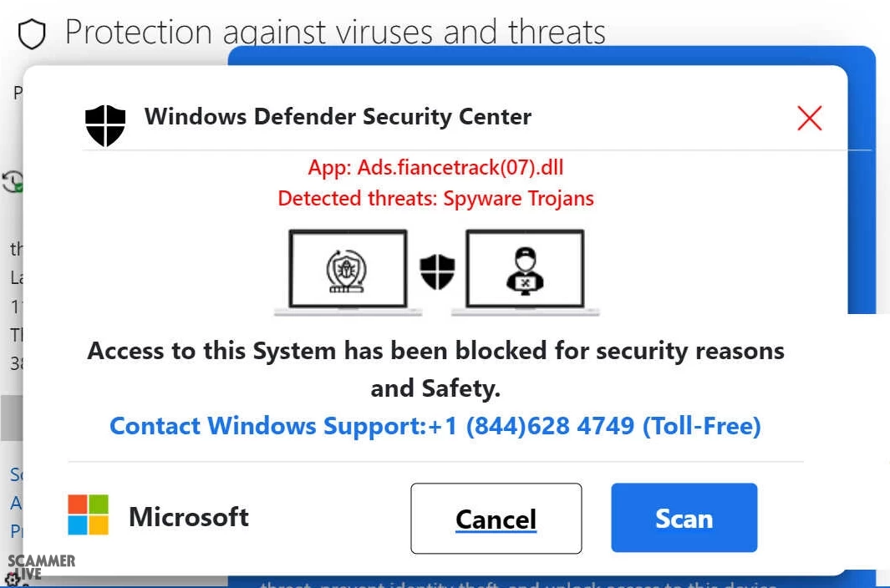
Task: Select the Ads.fiancetrack(07).dll app text
Action: (435, 167)
